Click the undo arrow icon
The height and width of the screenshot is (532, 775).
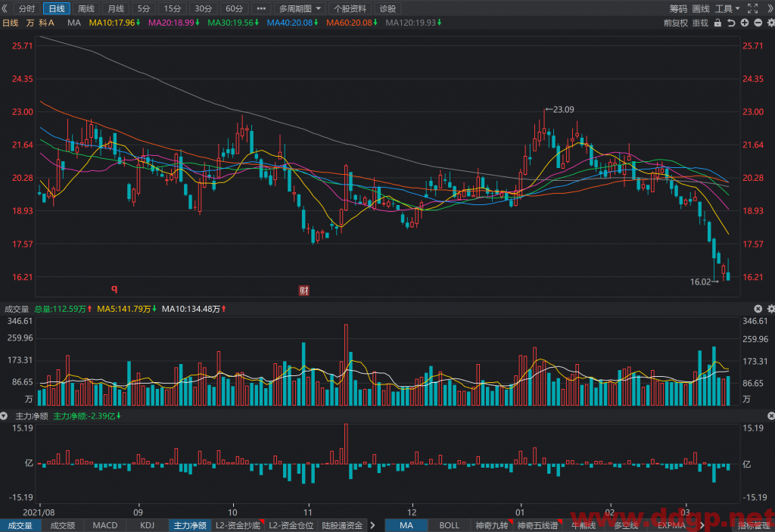point(731,23)
